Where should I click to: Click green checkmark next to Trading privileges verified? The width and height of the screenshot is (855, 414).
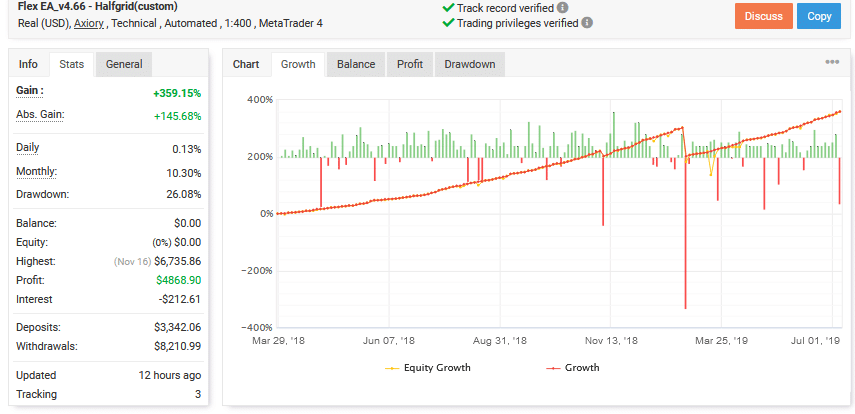pyautogui.click(x=447, y=22)
